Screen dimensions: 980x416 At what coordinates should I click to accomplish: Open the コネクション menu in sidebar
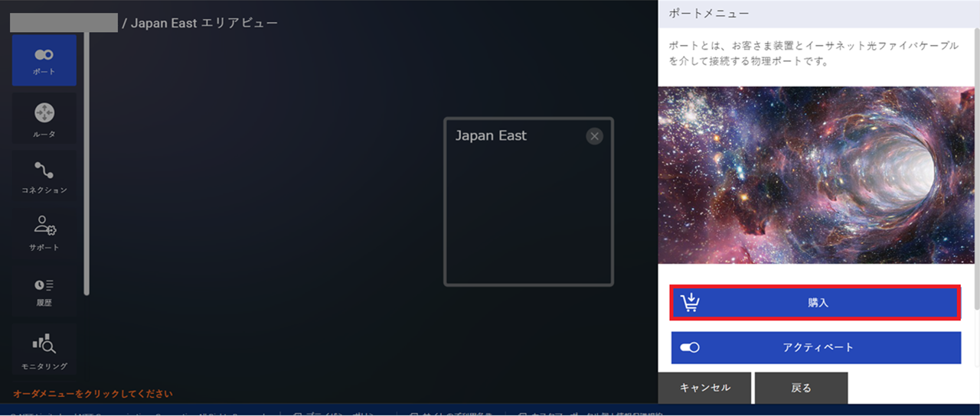[44, 177]
